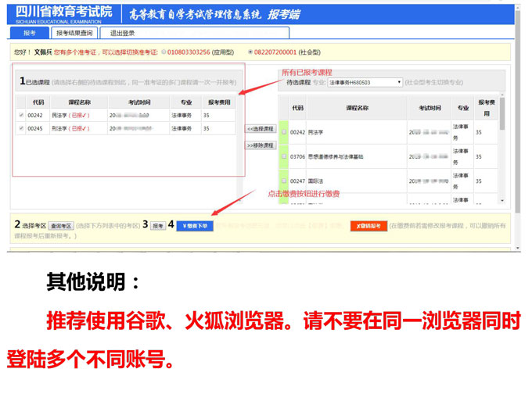Check course 03706 思想道德修养与法律基础
The height and width of the screenshot is (401, 532).
click(283, 156)
